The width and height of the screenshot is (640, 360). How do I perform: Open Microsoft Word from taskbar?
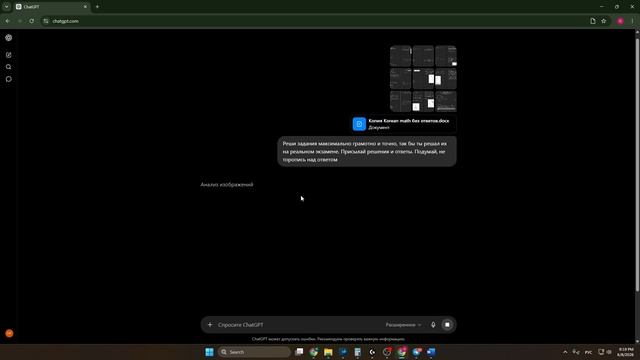coord(431,352)
